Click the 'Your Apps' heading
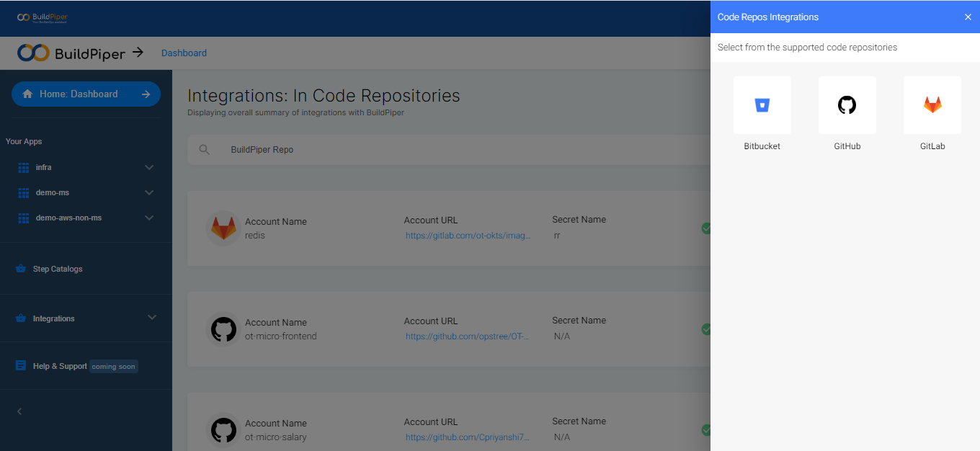The width and height of the screenshot is (980, 451). click(x=24, y=141)
